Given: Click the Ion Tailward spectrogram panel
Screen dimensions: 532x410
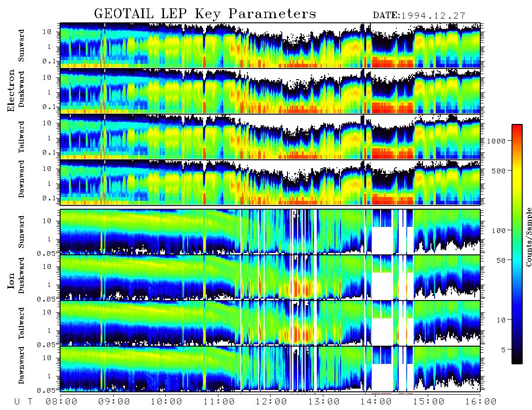Looking at the screenshot, I should click(x=270, y=323).
